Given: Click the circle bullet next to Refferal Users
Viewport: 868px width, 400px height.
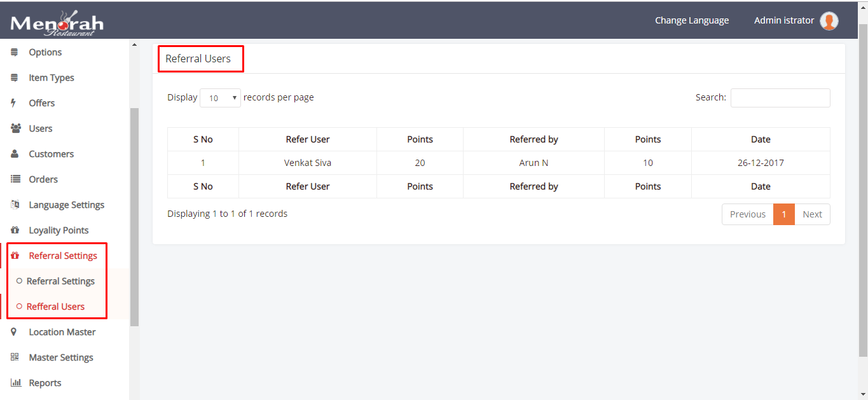Looking at the screenshot, I should (19, 306).
